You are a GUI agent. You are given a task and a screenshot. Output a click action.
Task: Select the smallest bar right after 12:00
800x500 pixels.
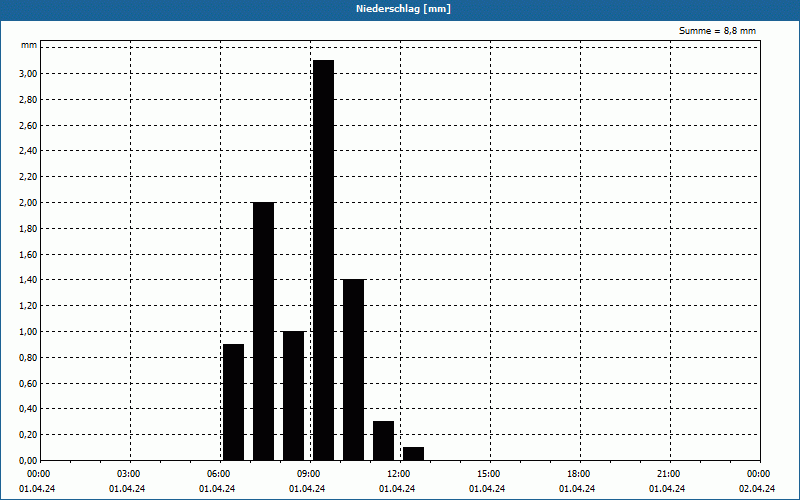coord(414,454)
